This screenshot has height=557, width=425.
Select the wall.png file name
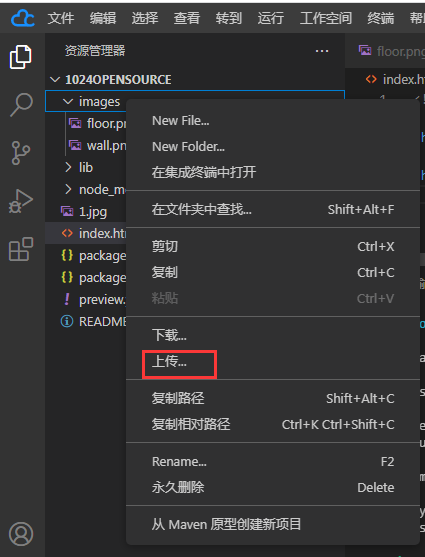pos(107,146)
